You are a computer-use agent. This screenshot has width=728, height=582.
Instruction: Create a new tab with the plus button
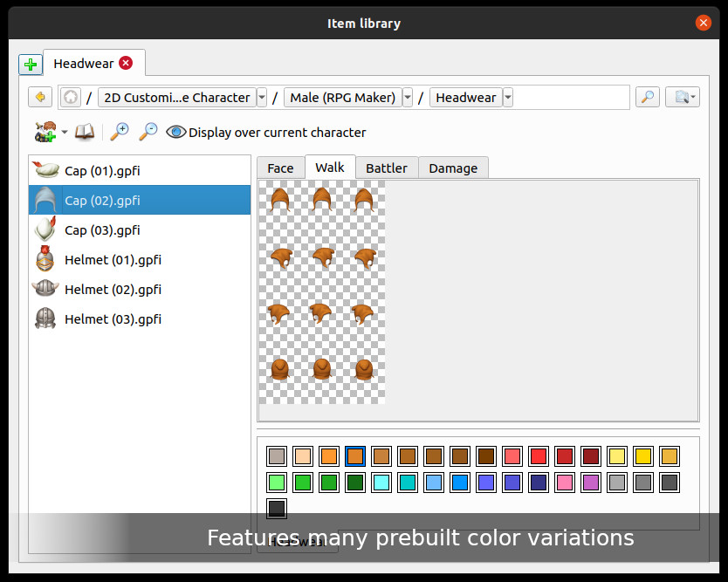(31, 63)
